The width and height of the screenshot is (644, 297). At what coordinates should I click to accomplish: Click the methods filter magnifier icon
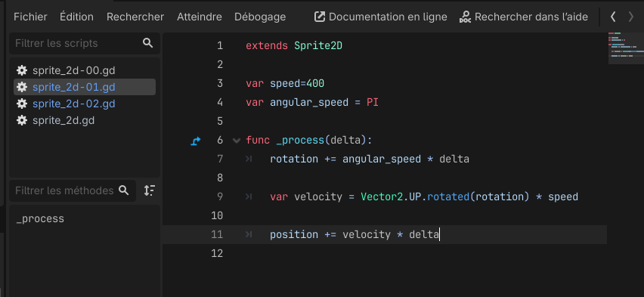point(124,190)
